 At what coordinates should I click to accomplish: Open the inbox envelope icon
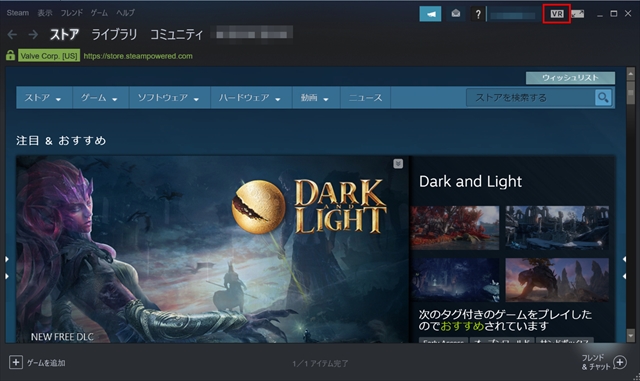(456, 14)
